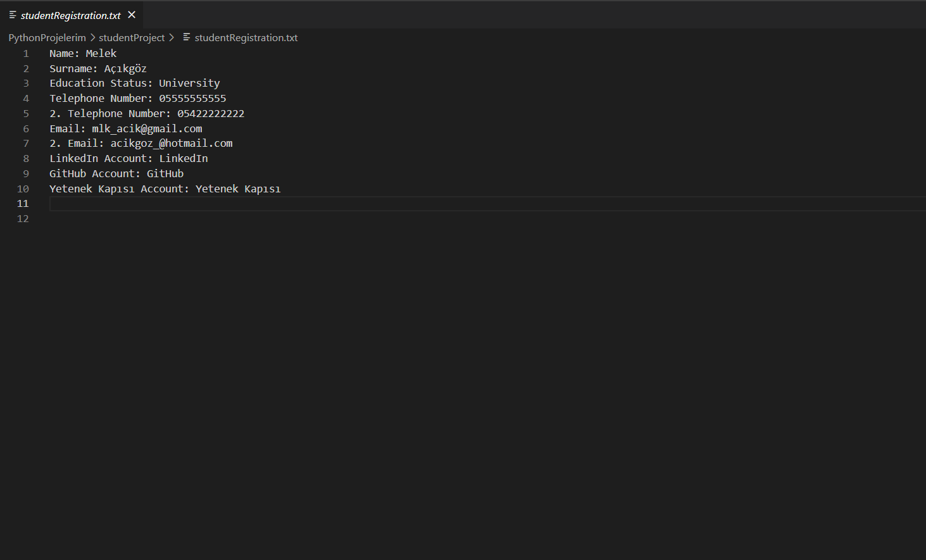Click the Yetenek Kapısı Account line
The image size is (926, 560).
click(x=165, y=189)
